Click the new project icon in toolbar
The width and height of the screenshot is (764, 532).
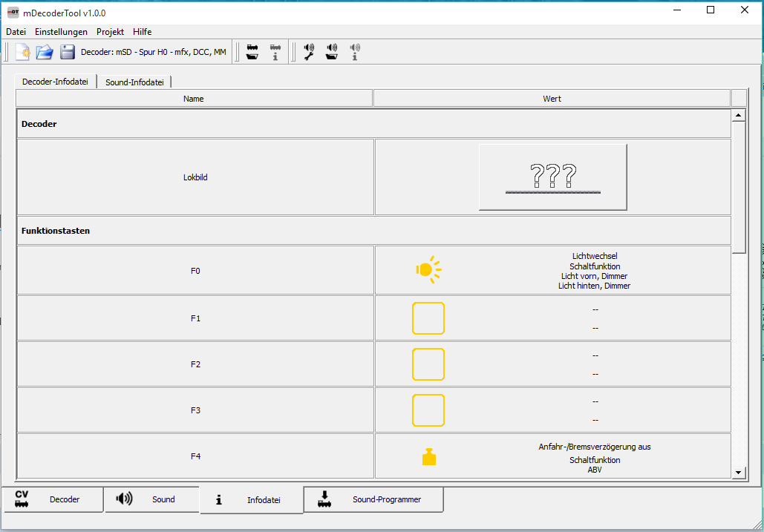[x=23, y=52]
